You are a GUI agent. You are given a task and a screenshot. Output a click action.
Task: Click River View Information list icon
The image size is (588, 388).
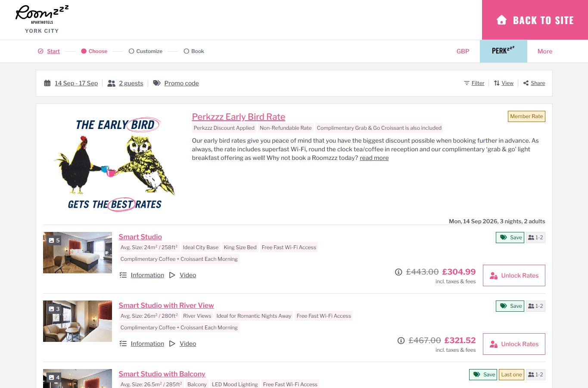point(123,344)
